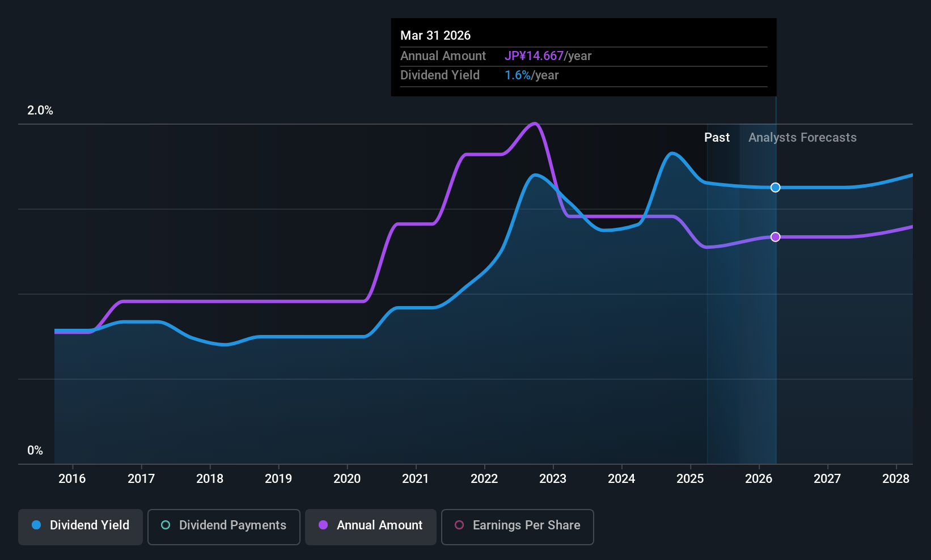Click the 2026 x-axis label
This screenshot has height=560, width=931.
point(759,479)
